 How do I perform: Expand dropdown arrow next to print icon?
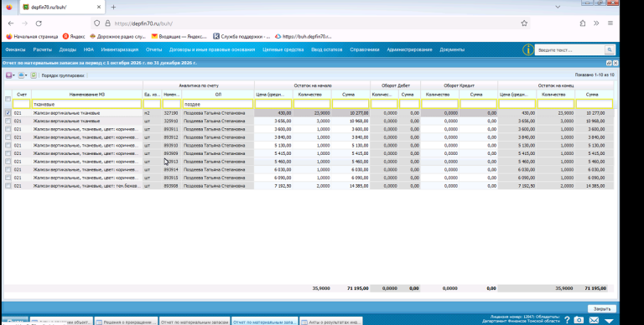pos(26,75)
